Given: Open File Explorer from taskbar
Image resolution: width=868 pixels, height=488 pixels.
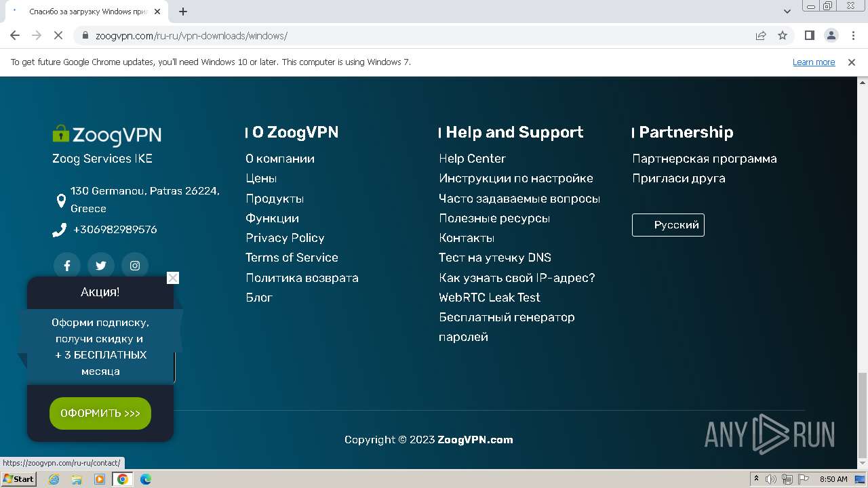Looking at the screenshot, I should point(77,479).
